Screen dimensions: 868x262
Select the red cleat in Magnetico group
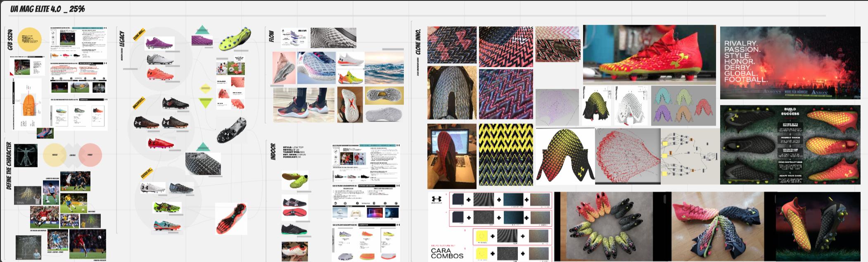pos(161,143)
